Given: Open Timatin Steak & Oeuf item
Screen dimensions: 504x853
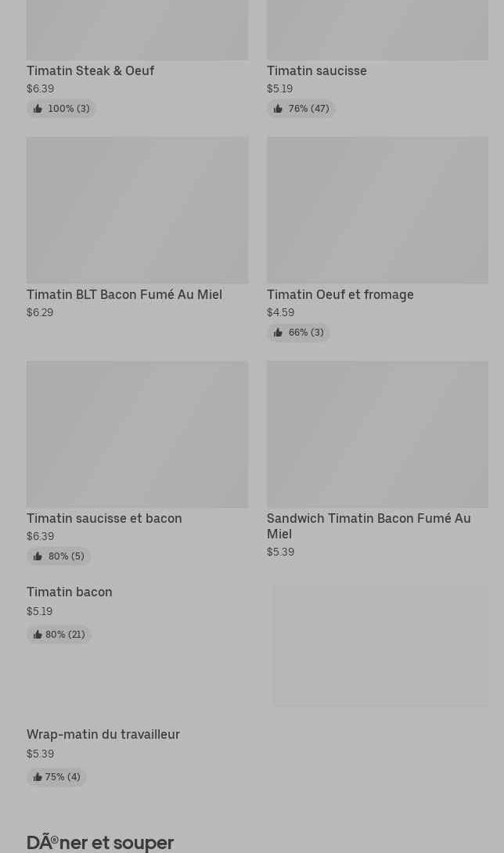Looking at the screenshot, I should (x=90, y=70).
